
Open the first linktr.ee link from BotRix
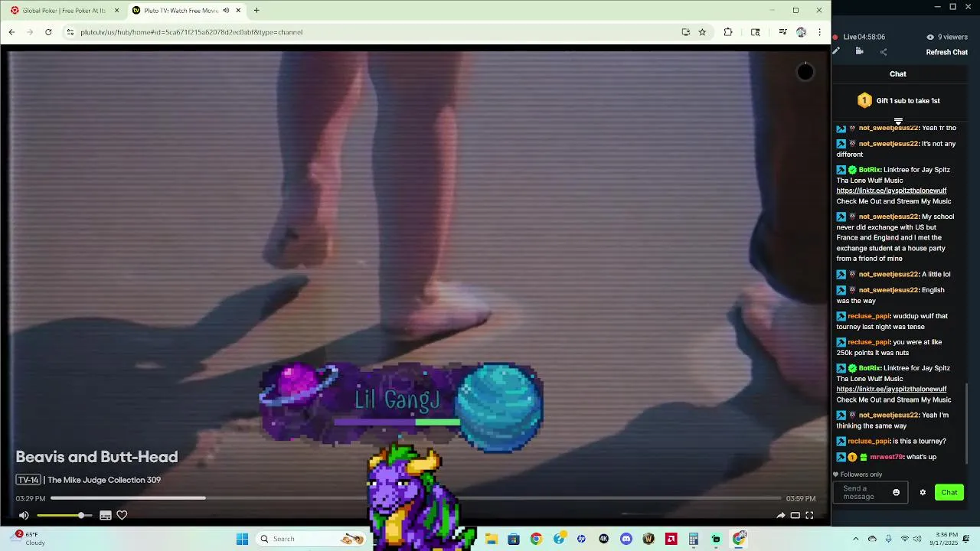point(891,191)
